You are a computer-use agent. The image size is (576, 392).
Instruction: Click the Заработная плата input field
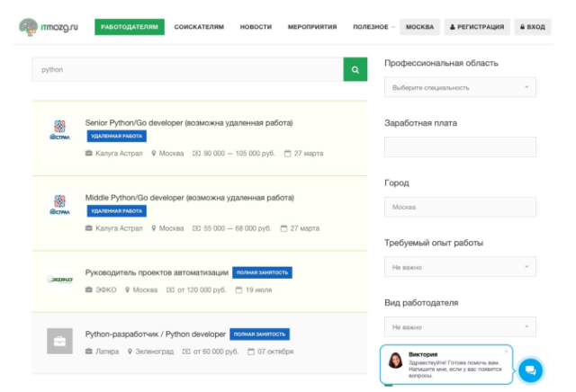[x=460, y=147]
